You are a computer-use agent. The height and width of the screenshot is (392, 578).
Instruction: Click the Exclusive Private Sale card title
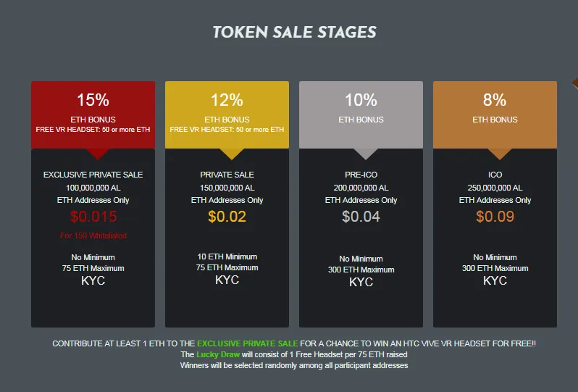point(93,175)
